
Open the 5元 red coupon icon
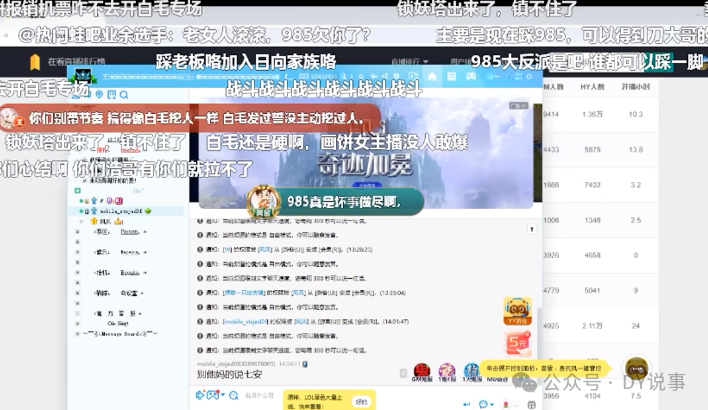coord(517,343)
